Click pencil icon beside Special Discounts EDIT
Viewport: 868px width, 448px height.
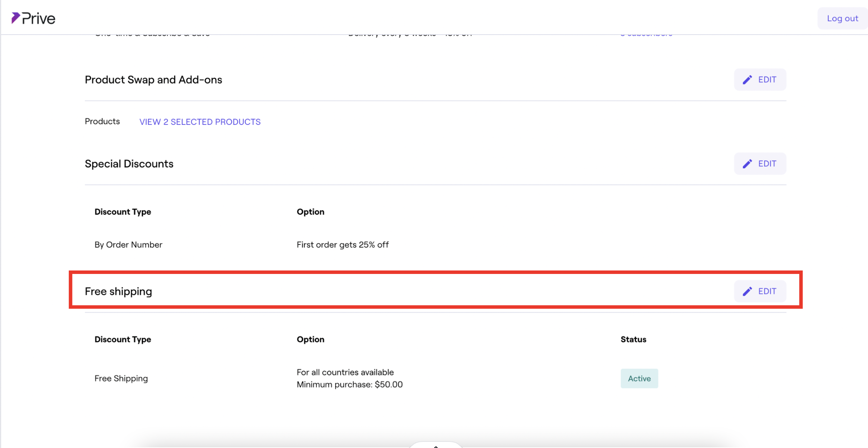pos(747,164)
